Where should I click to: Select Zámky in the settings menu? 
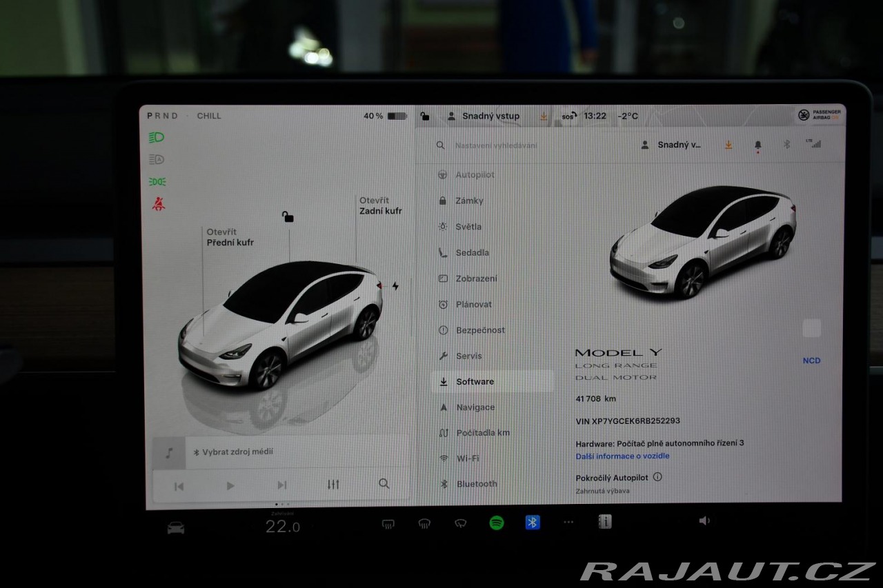click(469, 201)
